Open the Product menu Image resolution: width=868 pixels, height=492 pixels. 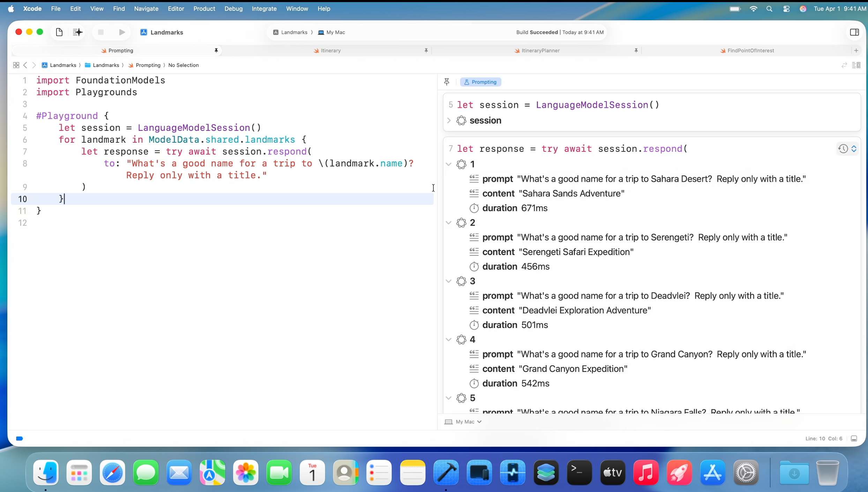204,9
